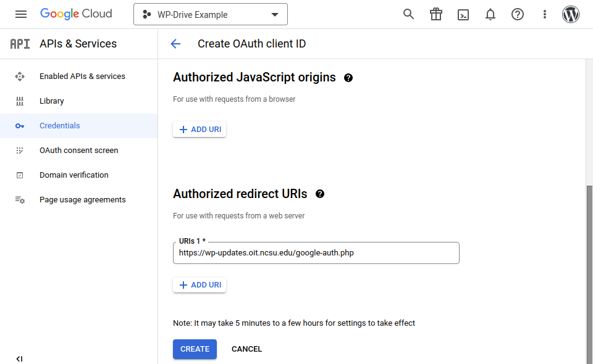Image resolution: width=593 pixels, height=364 pixels.
Task: Open the Help question mark icon
Action: pyautogui.click(x=518, y=14)
